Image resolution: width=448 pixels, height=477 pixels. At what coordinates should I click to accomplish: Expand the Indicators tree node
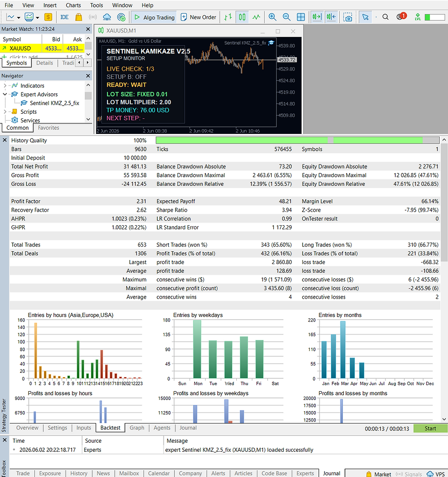click(x=5, y=86)
